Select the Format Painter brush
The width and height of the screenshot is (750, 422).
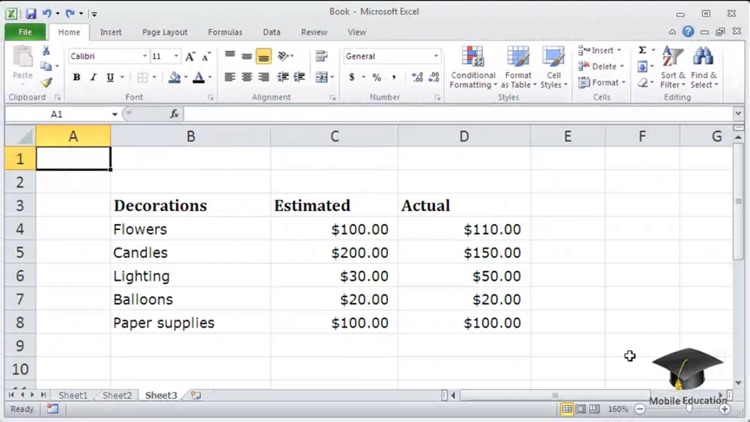[x=46, y=82]
